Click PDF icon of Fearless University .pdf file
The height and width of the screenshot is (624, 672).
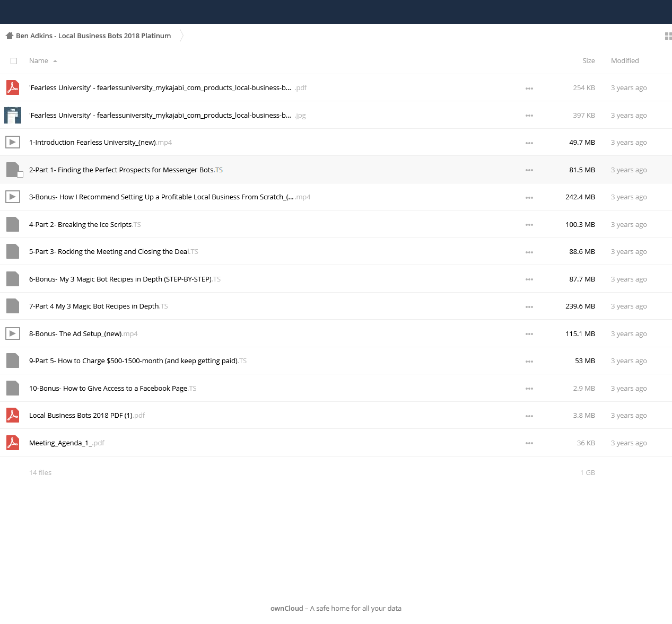[13, 87]
